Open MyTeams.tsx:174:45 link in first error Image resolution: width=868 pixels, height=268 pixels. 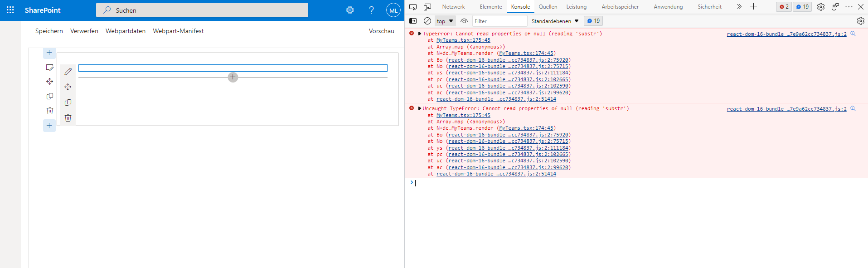point(526,53)
